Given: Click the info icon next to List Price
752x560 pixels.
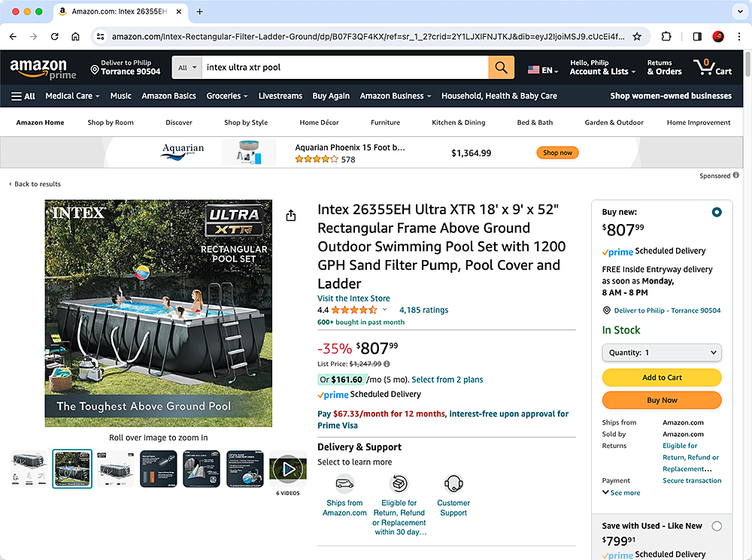Looking at the screenshot, I should click(x=386, y=363).
